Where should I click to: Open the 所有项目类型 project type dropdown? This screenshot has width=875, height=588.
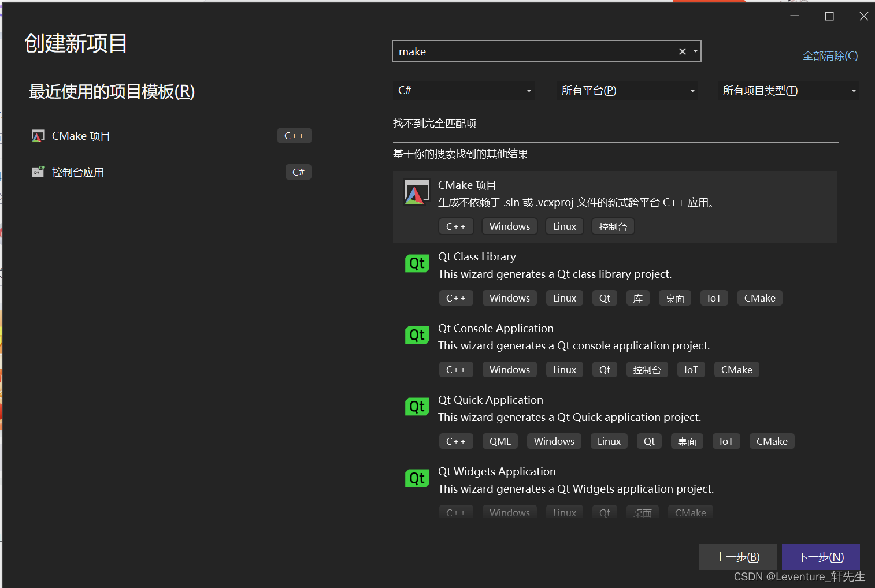[788, 90]
